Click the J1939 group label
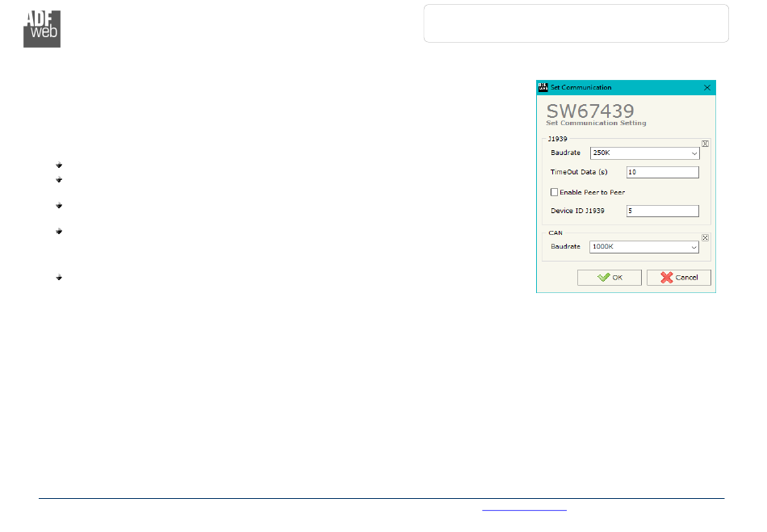 pos(557,139)
